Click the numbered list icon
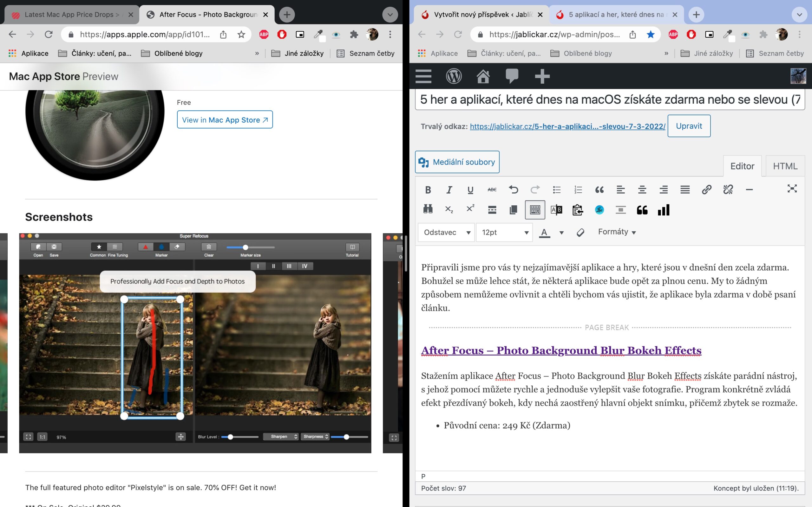812x507 pixels. 578,190
